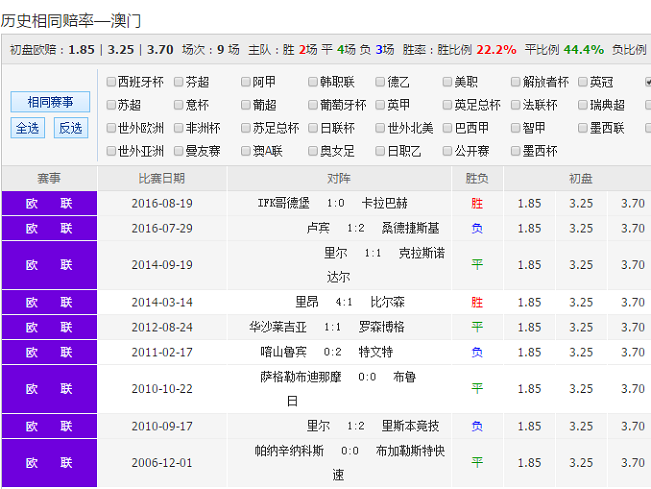
Task: Click the 赛事 column header
Action: pyautogui.click(x=49, y=178)
